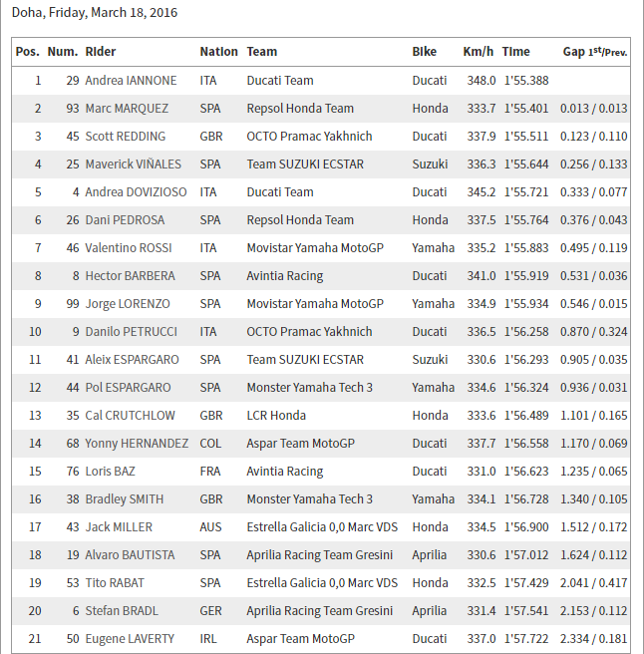
Task: Click the LCR Honda team cell
Action: [x=276, y=416]
